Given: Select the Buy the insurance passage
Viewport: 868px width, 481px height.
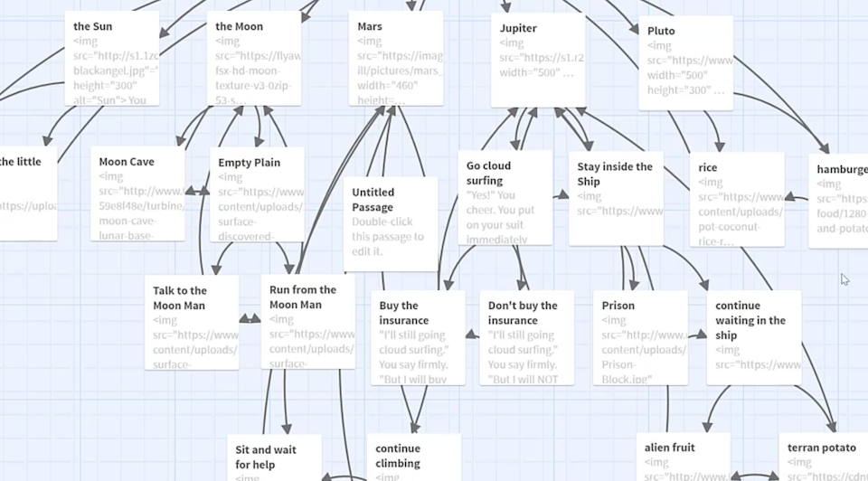Looking at the screenshot, I should [418, 337].
